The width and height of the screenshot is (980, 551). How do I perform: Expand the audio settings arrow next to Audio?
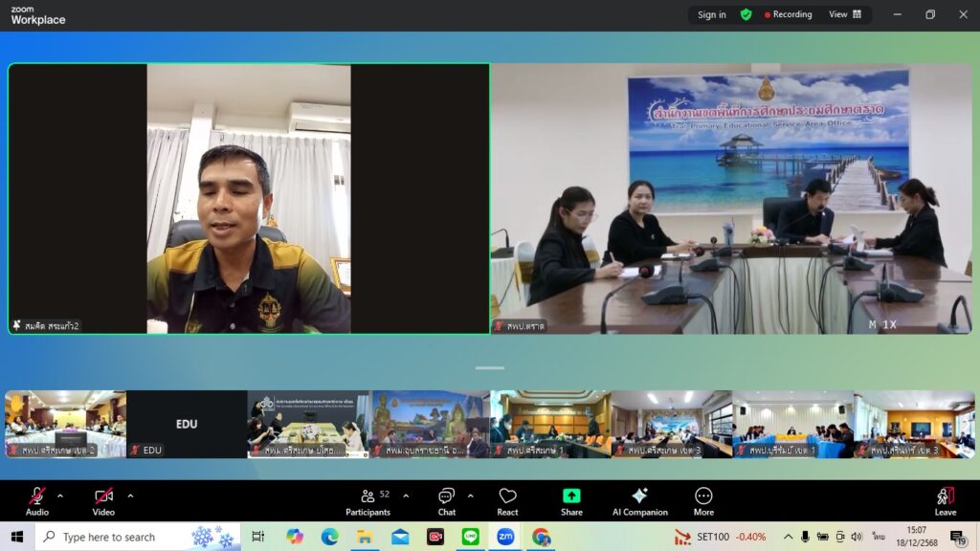point(60,496)
